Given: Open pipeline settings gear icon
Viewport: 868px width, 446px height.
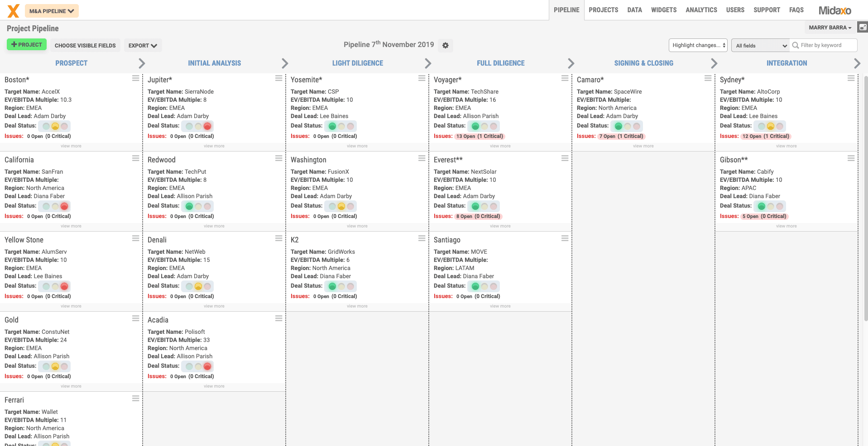Looking at the screenshot, I should (x=446, y=45).
